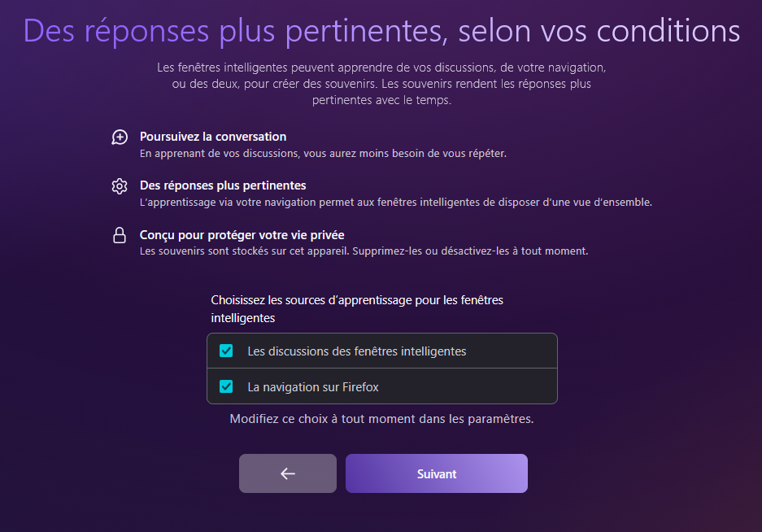This screenshot has width=762, height=532.
Task: Click the gear icon beside pertinentes heading
Action: [x=120, y=185]
